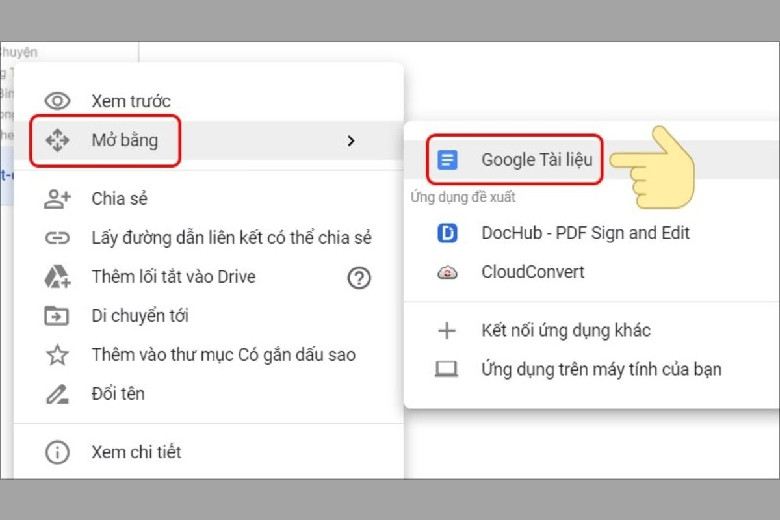Click the blue Google Docs icon
The height and width of the screenshot is (520, 780).
click(447, 160)
